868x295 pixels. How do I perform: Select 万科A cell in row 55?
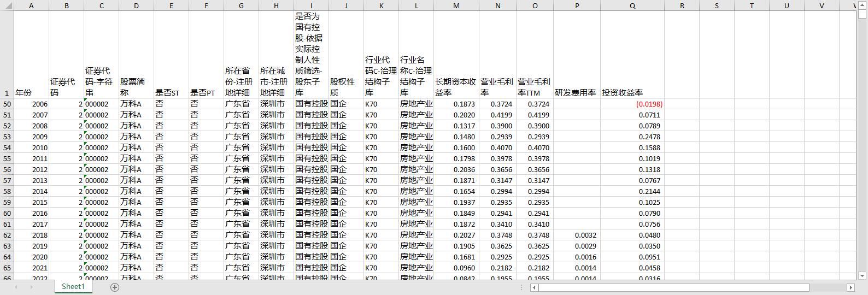tap(136, 158)
